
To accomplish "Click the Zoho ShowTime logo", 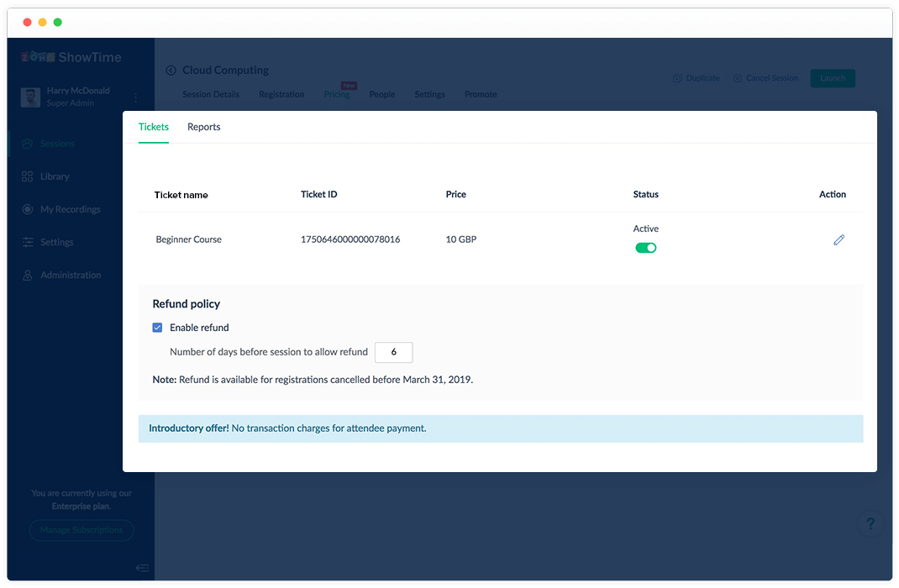I will (x=71, y=57).
